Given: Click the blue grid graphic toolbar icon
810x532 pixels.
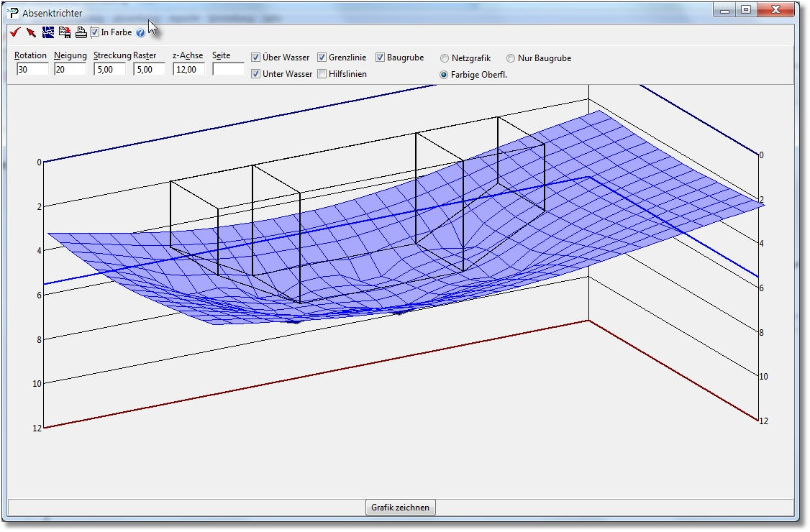Looking at the screenshot, I should (x=48, y=32).
